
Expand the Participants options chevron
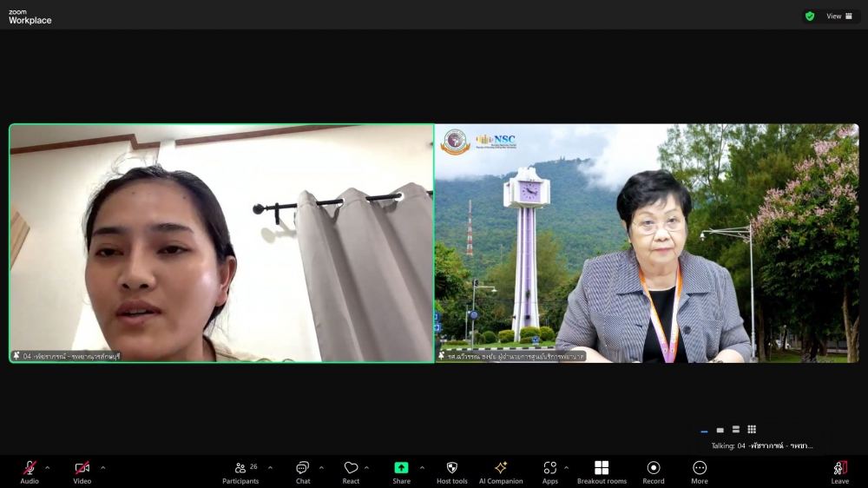[x=270, y=468]
